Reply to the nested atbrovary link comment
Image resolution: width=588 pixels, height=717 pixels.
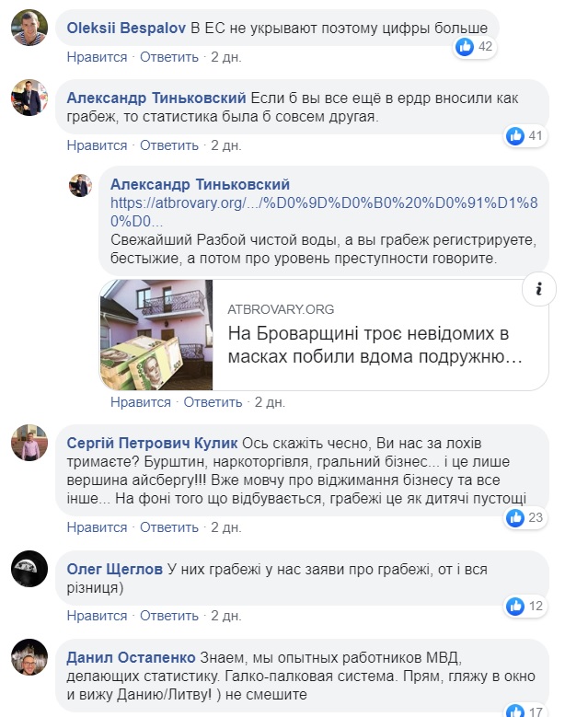213,402
